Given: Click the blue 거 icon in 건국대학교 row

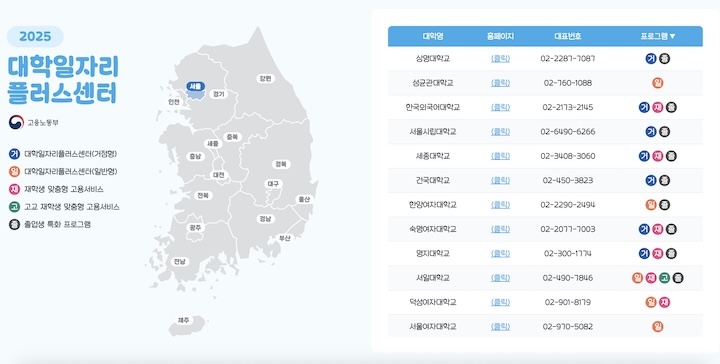Looking at the screenshot, I should (x=651, y=180).
